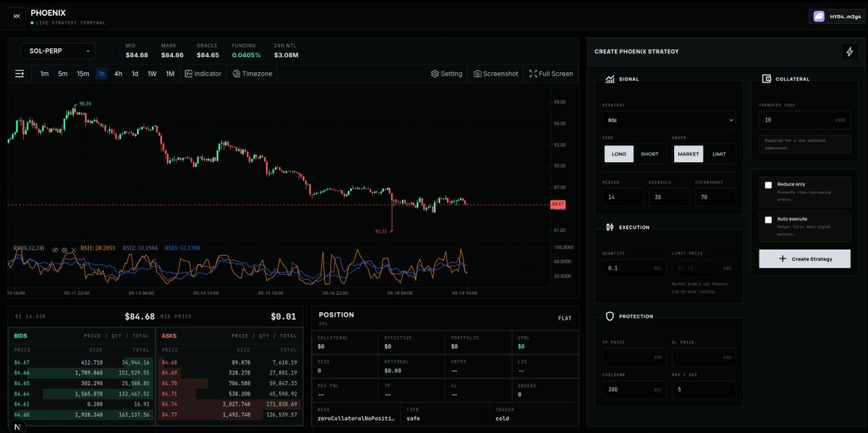Select the LONG side
The height and width of the screenshot is (433, 868).
[619, 154]
